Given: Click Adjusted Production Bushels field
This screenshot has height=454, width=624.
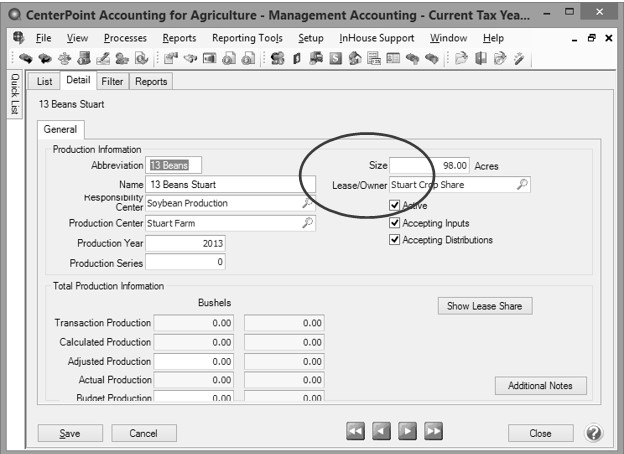Looking at the screenshot, I should coord(194,361).
